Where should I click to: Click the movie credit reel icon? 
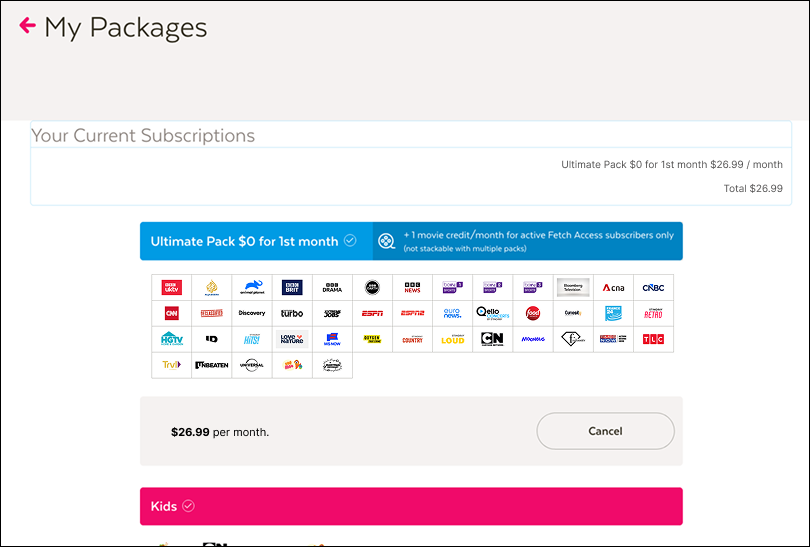click(386, 241)
